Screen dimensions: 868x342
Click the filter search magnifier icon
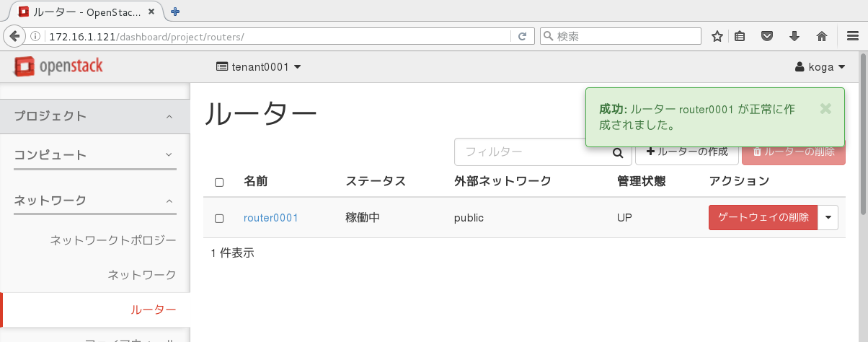[617, 152]
